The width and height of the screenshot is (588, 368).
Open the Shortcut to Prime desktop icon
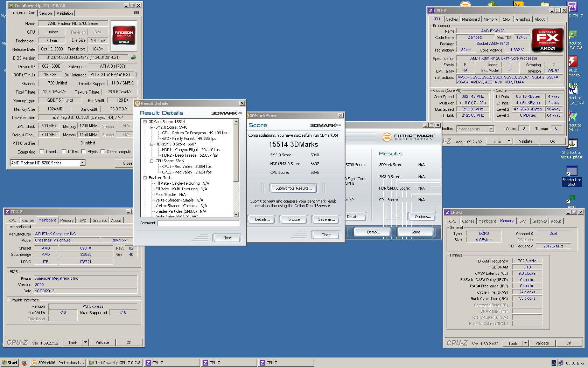[x=573, y=116]
